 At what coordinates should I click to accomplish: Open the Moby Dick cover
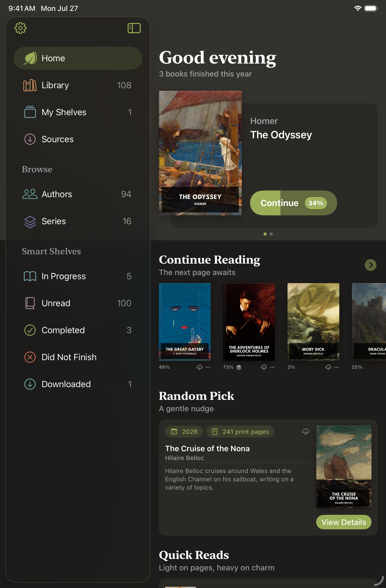click(313, 322)
